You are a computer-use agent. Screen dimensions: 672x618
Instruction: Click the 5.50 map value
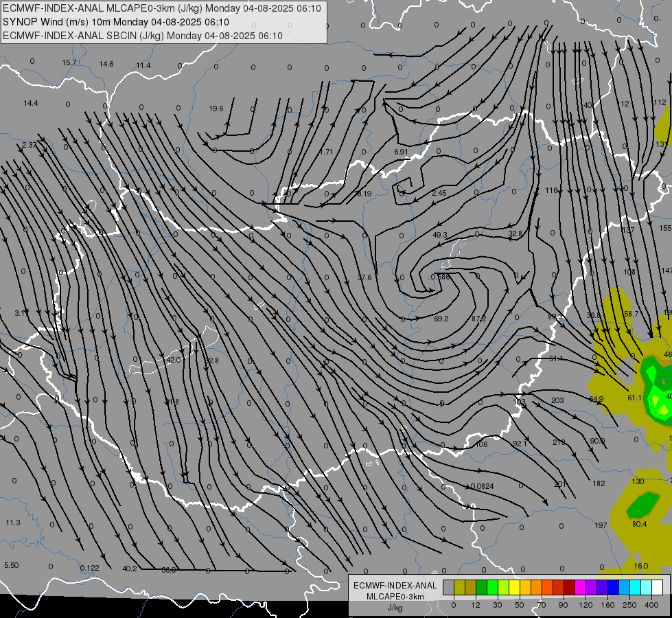[x=12, y=565]
